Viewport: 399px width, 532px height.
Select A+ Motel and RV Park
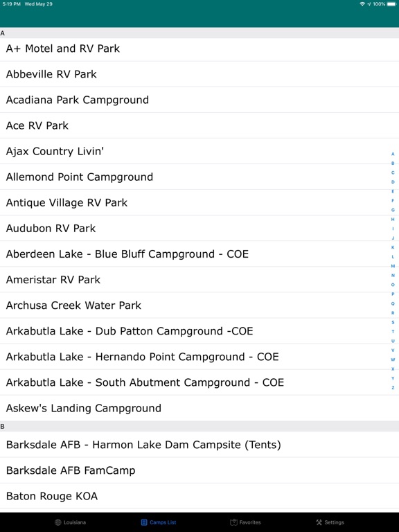pos(199,48)
